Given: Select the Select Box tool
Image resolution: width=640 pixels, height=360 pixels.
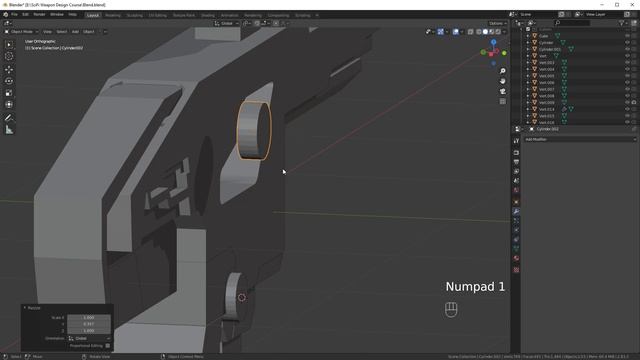Looking at the screenshot, I should (x=9, y=44).
